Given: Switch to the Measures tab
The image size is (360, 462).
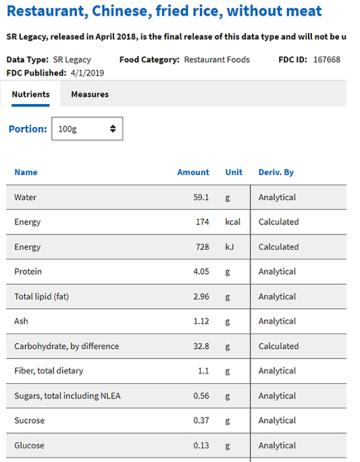Looking at the screenshot, I should click(x=90, y=94).
